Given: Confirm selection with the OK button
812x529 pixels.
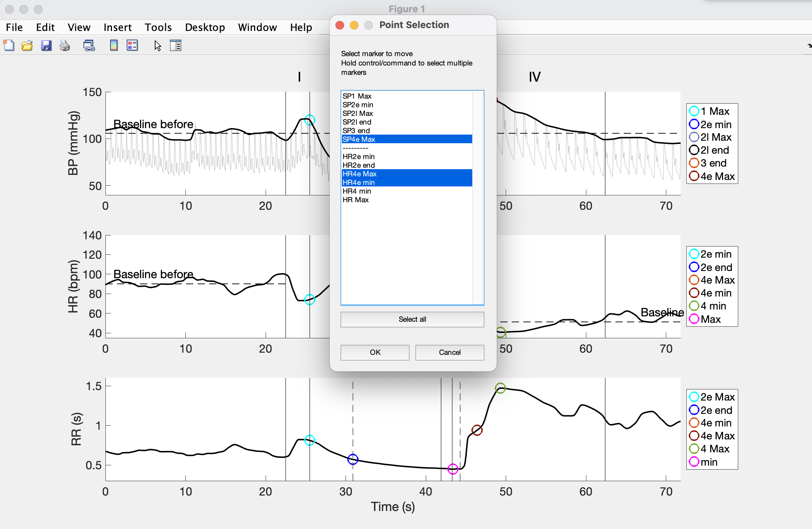Looking at the screenshot, I should (x=375, y=352).
